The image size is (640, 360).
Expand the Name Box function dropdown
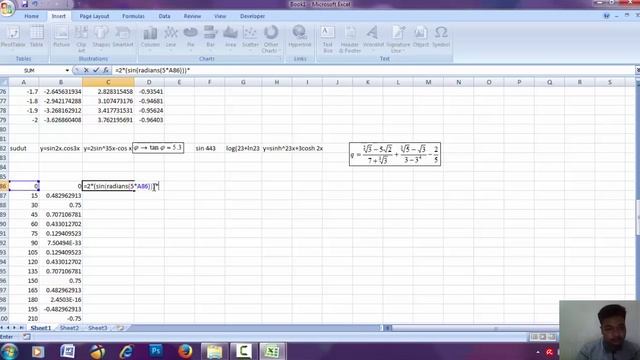67,71
